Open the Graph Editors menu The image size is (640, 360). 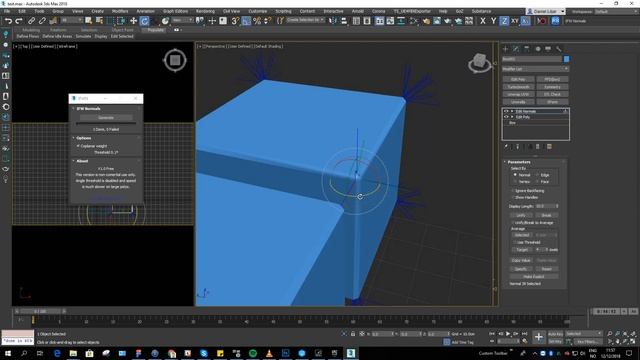pos(176,11)
